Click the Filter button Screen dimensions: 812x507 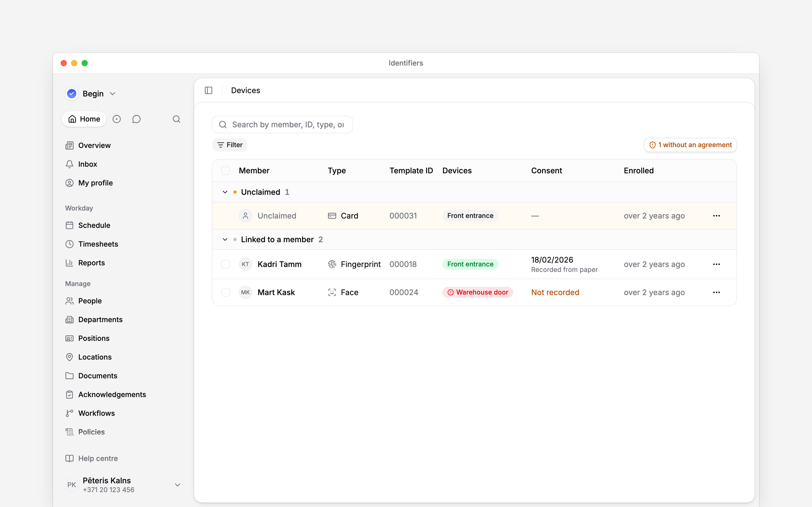coord(229,145)
